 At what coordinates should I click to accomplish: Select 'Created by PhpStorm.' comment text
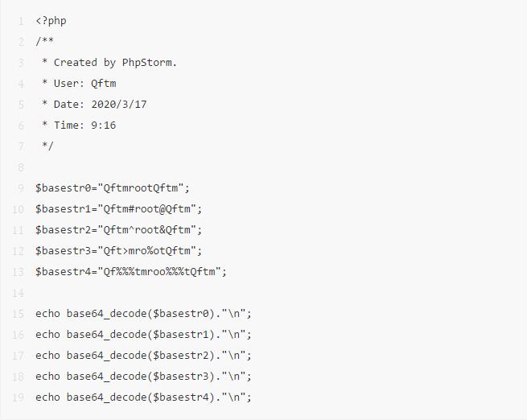pyautogui.click(x=115, y=63)
